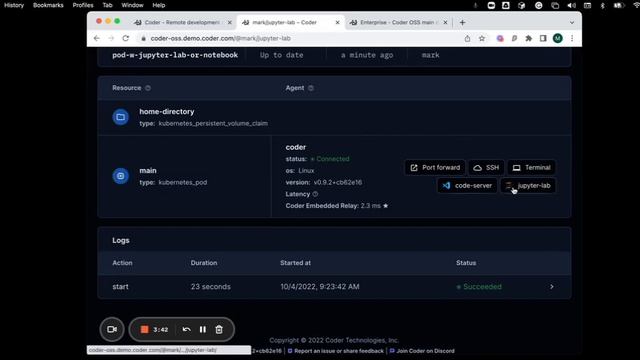Viewport: 640px width, 360px height.
Task: Go back in browser history
Action: point(97,38)
